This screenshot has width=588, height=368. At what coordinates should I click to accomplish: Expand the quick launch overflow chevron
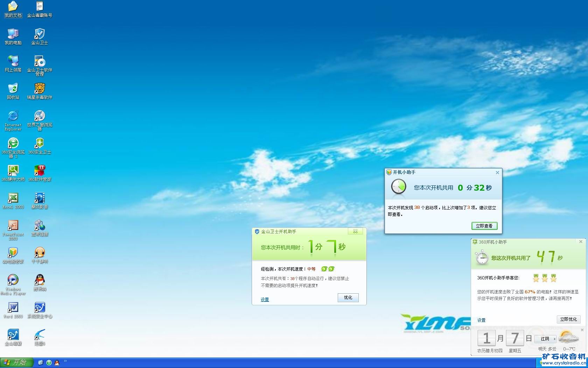click(65, 361)
